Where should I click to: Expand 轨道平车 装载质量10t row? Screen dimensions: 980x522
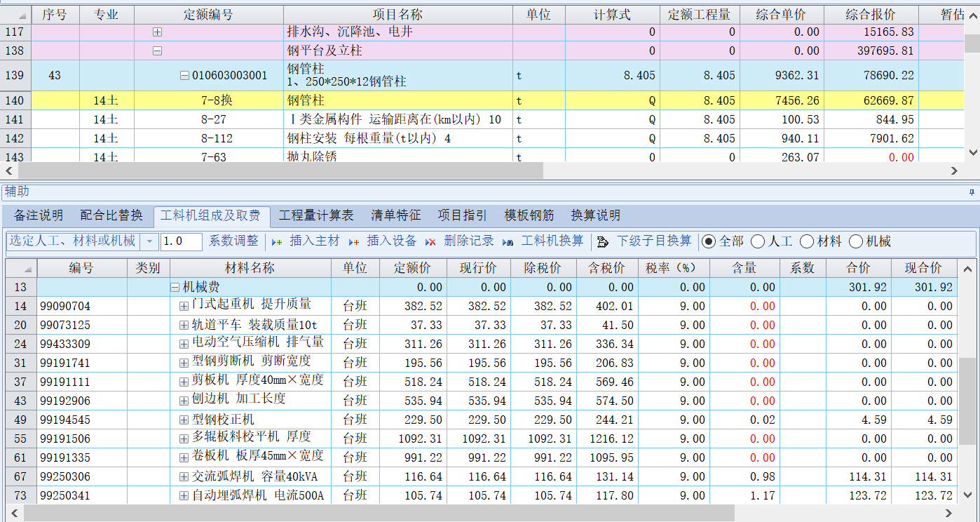pyautogui.click(x=184, y=325)
